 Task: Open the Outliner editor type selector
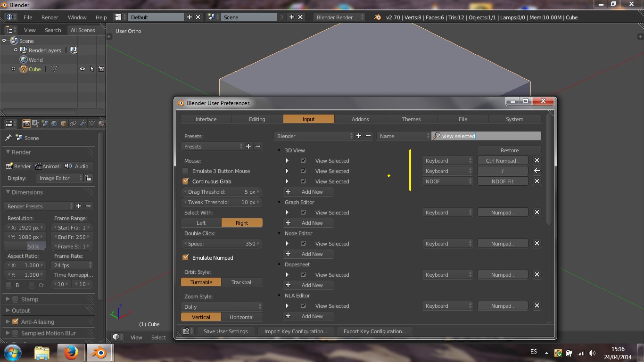10,30
